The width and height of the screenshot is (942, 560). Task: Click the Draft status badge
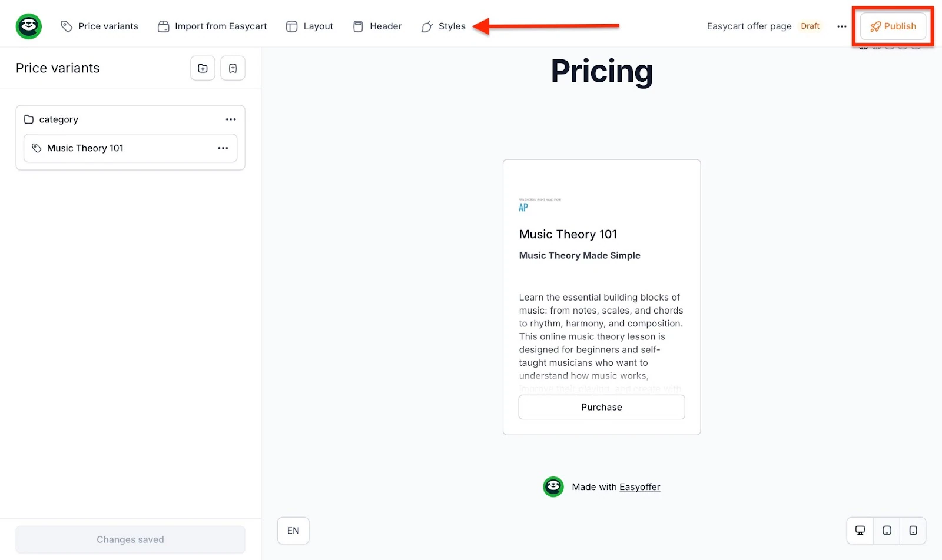pos(810,26)
